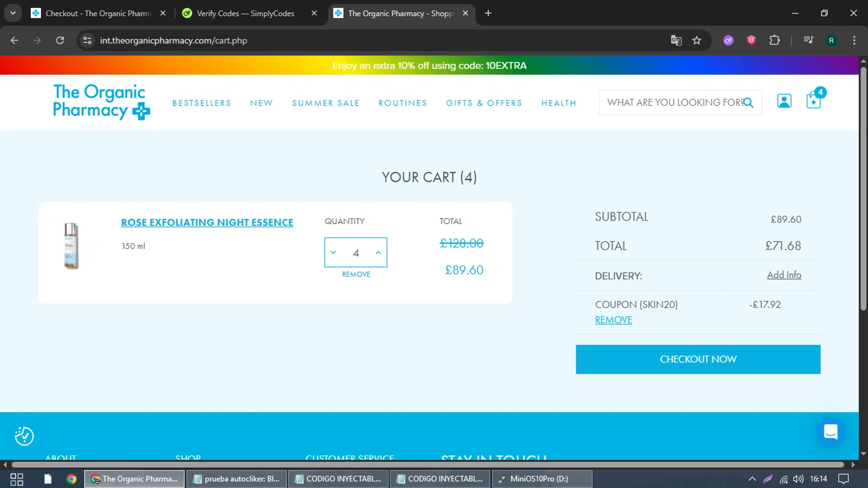The width and height of the screenshot is (868, 488).
Task: Open a new browser tab
Action: coord(488,13)
